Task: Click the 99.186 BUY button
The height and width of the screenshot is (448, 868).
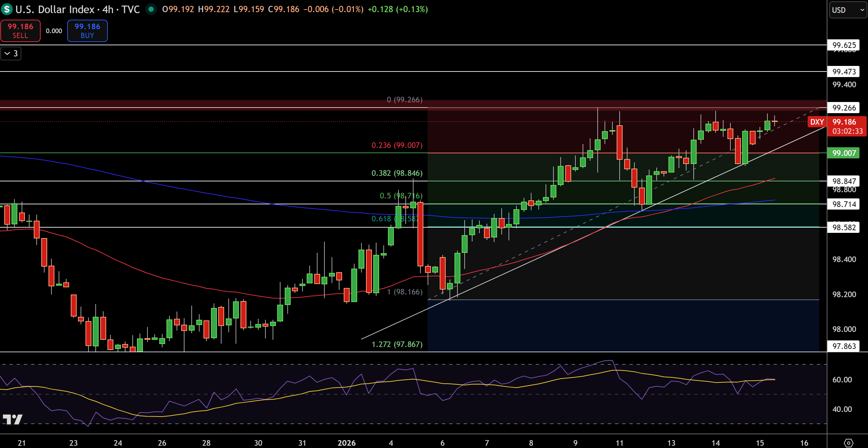Action: (87, 31)
